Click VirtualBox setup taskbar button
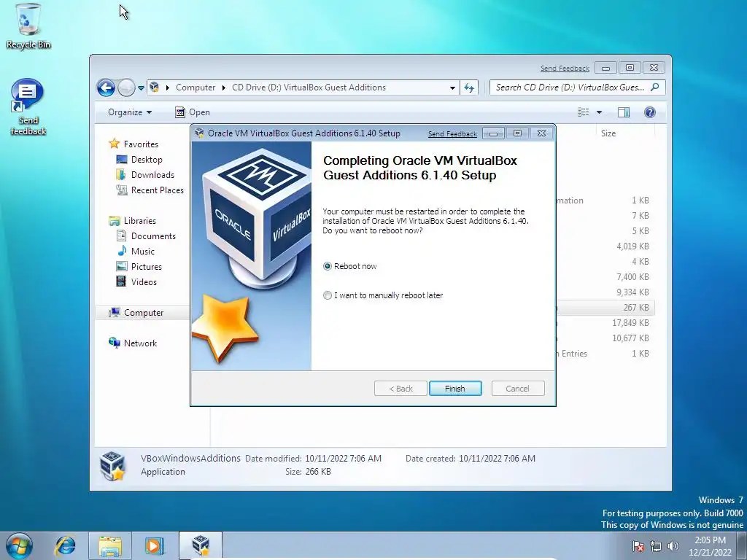 (x=201, y=545)
